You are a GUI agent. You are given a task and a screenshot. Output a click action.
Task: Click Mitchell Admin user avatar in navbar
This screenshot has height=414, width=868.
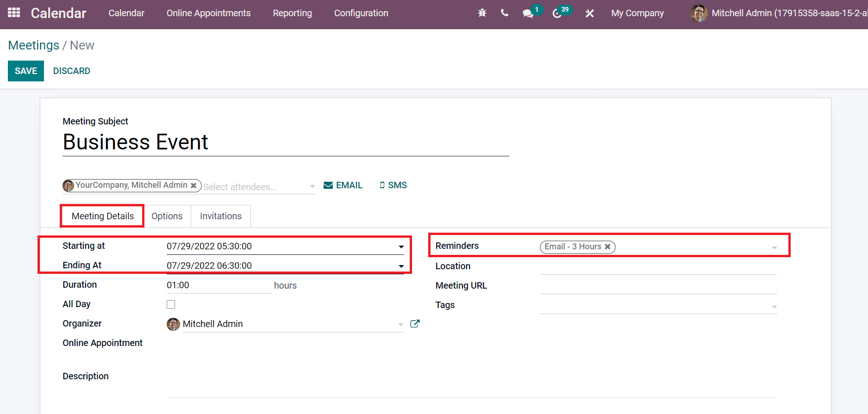point(699,13)
